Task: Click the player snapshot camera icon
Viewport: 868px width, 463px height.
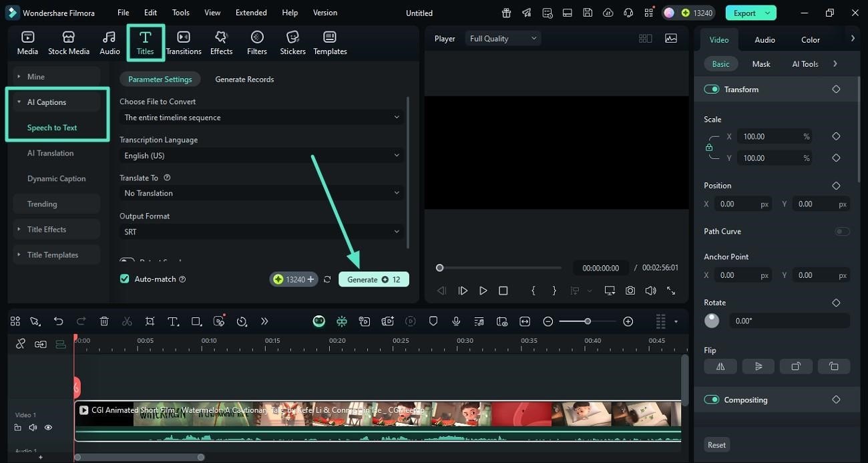Action: pyautogui.click(x=630, y=291)
